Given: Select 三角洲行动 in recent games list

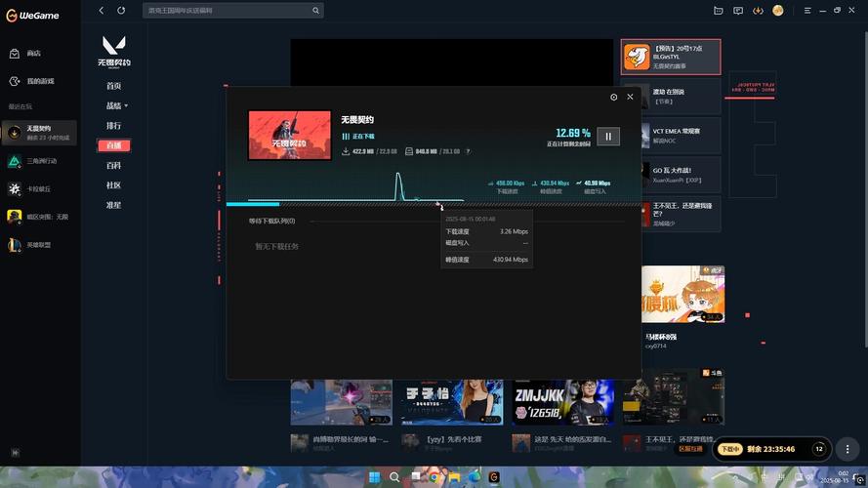Looking at the screenshot, I should tap(39, 161).
